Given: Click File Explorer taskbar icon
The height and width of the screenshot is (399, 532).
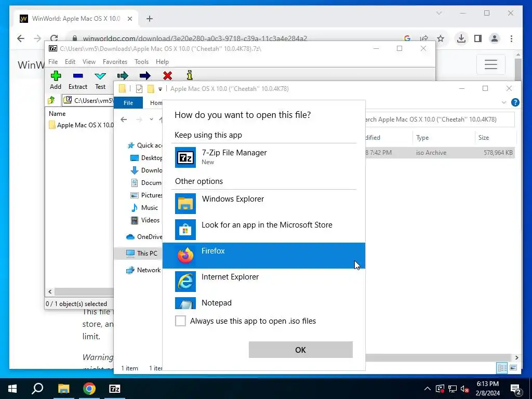Looking at the screenshot, I should tap(63, 389).
